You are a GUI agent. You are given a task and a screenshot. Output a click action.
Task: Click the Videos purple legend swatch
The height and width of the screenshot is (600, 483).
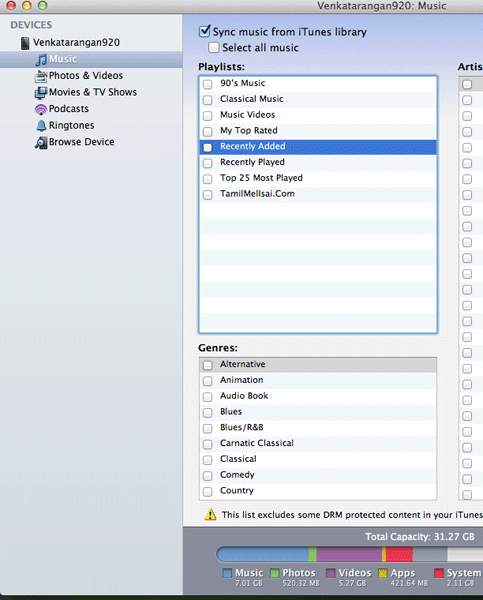[331, 573]
